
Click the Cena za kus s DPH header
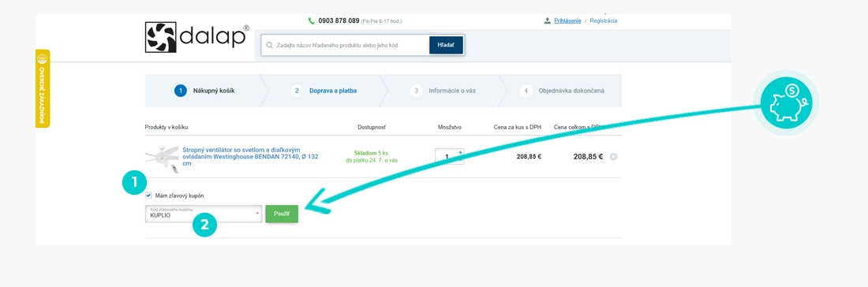tap(517, 127)
